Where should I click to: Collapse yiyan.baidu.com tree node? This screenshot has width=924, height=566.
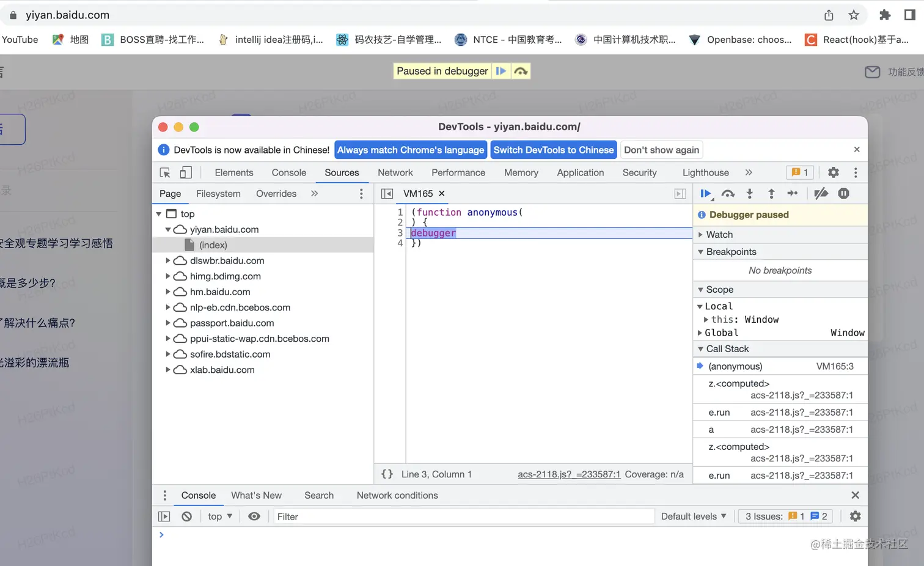[168, 230]
